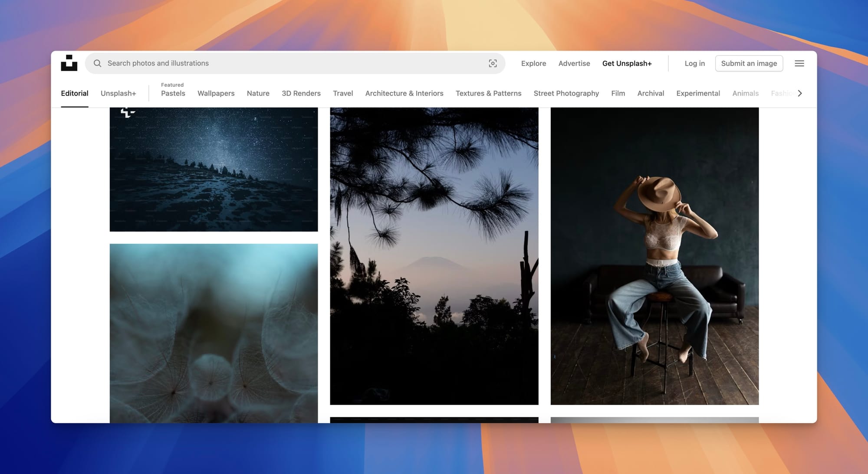868x474 pixels.
Task: Select the Pastels featured category
Action: pyautogui.click(x=173, y=93)
